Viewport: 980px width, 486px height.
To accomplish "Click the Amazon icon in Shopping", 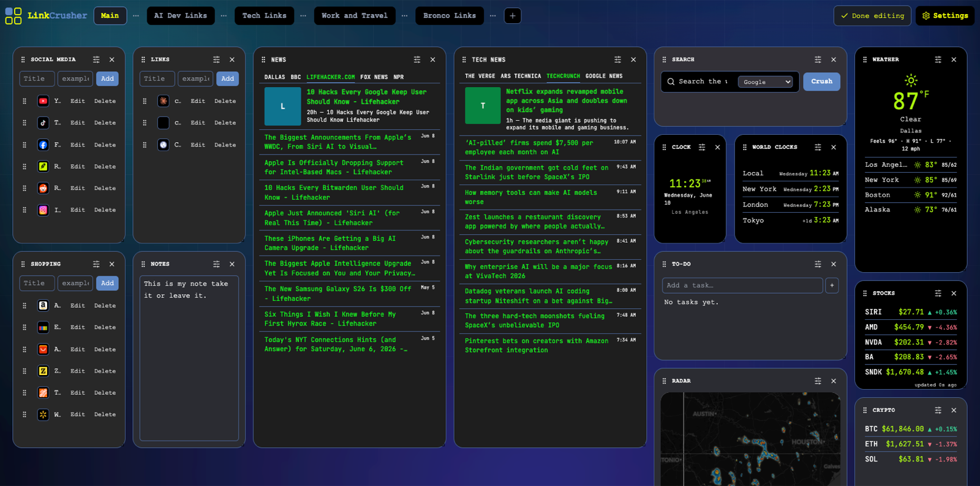I will [x=43, y=305].
